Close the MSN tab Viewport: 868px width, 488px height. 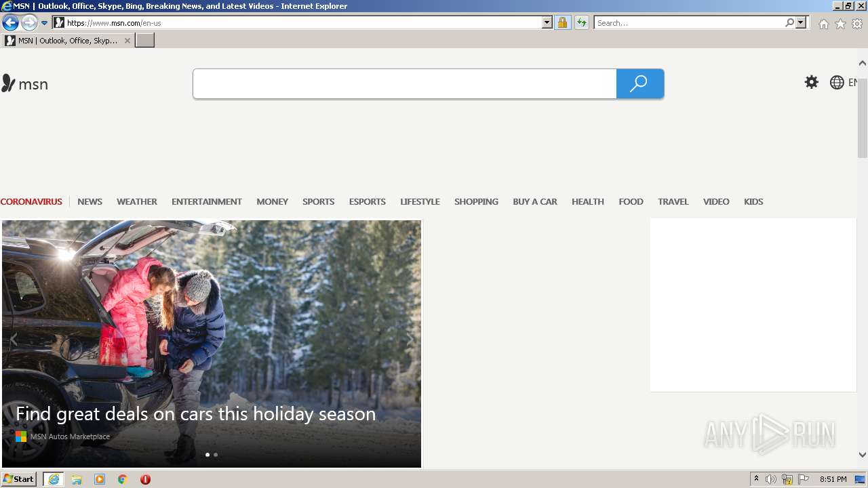pyautogui.click(x=127, y=41)
